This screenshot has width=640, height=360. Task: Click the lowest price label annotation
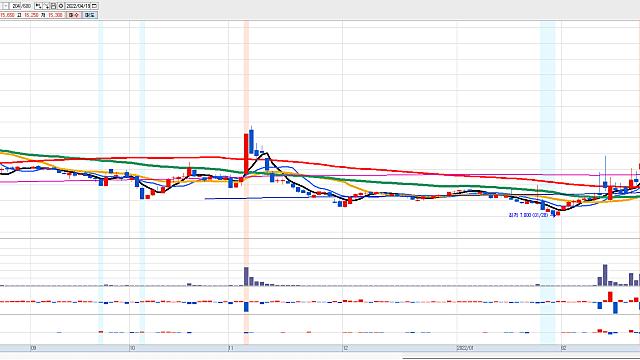click(529, 215)
